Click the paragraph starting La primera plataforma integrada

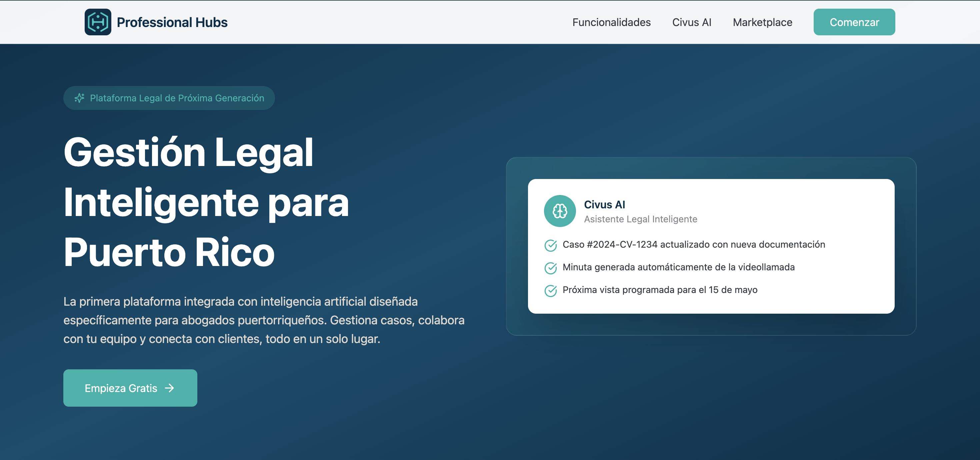pos(264,320)
